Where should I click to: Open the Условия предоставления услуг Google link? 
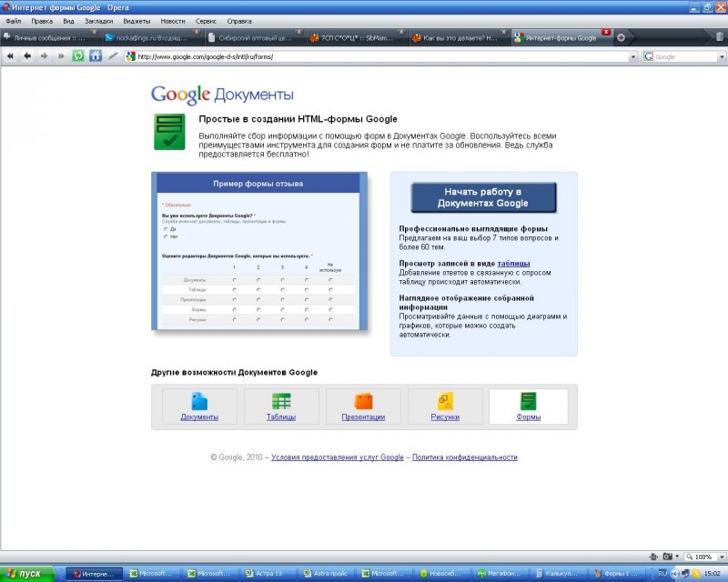[338, 457]
